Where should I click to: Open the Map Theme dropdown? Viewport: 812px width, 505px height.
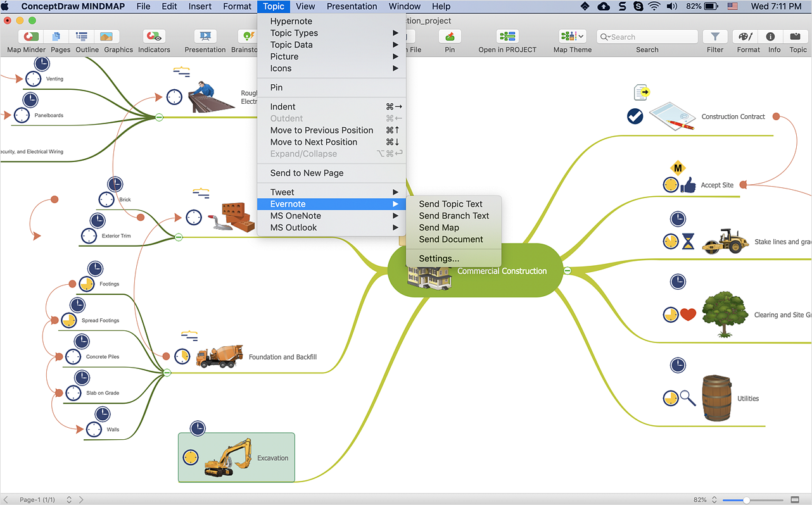click(x=573, y=37)
